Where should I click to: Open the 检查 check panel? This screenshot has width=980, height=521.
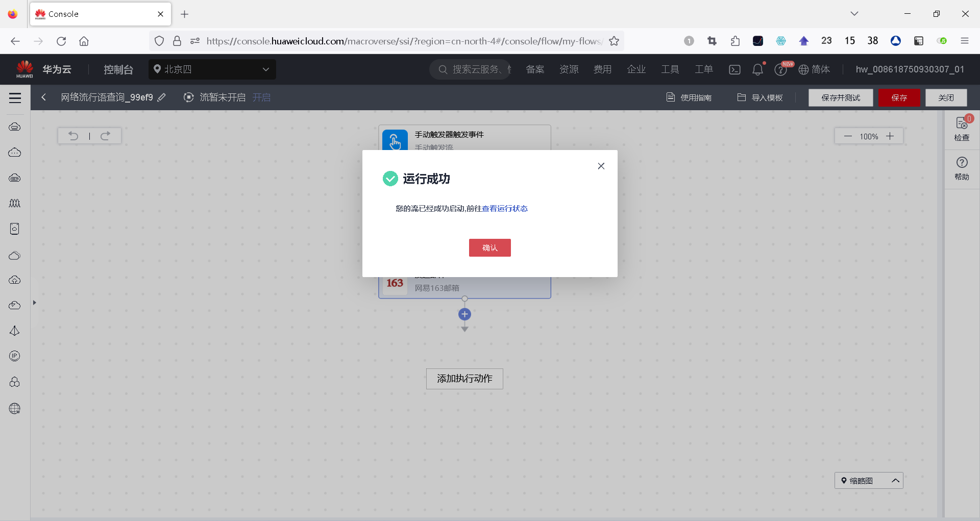(962, 129)
